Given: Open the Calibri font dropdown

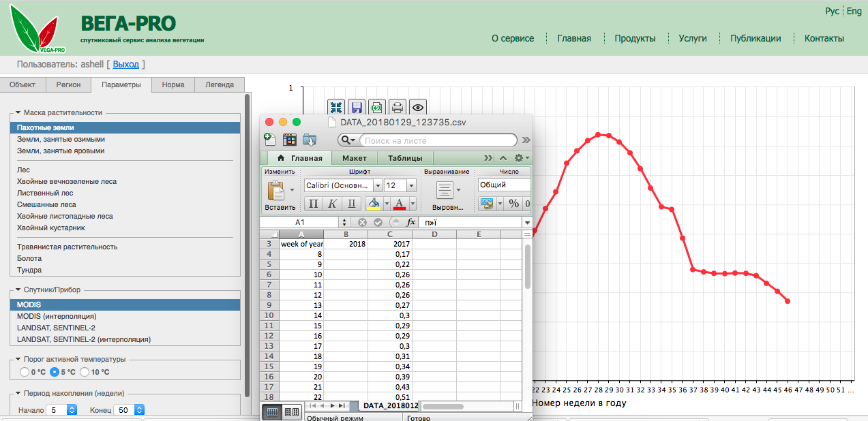Looking at the screenshot, I should pos(378,185).
